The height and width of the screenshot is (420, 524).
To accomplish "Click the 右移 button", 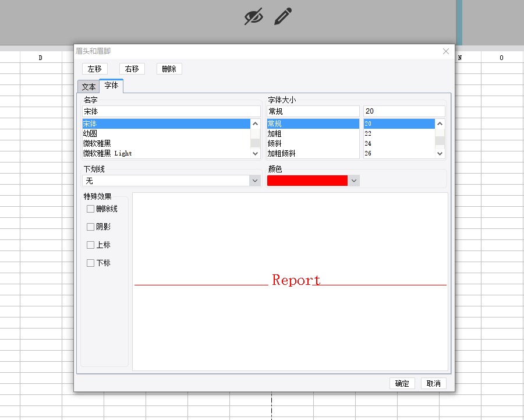I will [132, 69].
